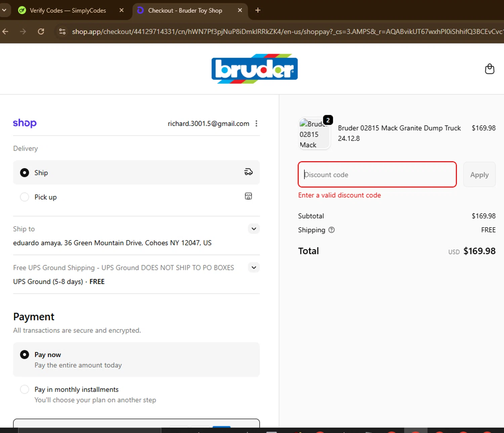The image size is (504, 433).
Task: Switch to Checkout - Bruder Toy Shop tab
Action: click(185, 10)
